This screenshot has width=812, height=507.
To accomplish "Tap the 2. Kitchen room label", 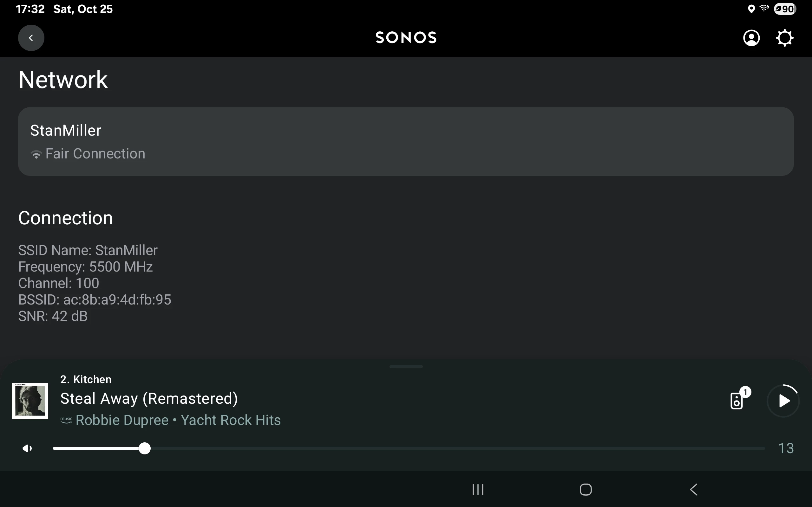I will point(86,379).
